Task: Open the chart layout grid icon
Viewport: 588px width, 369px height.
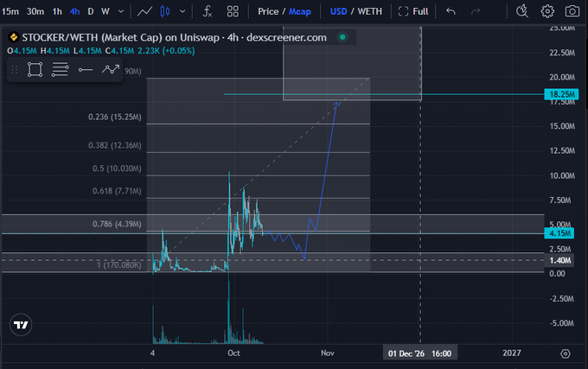Action: point(233,11)
